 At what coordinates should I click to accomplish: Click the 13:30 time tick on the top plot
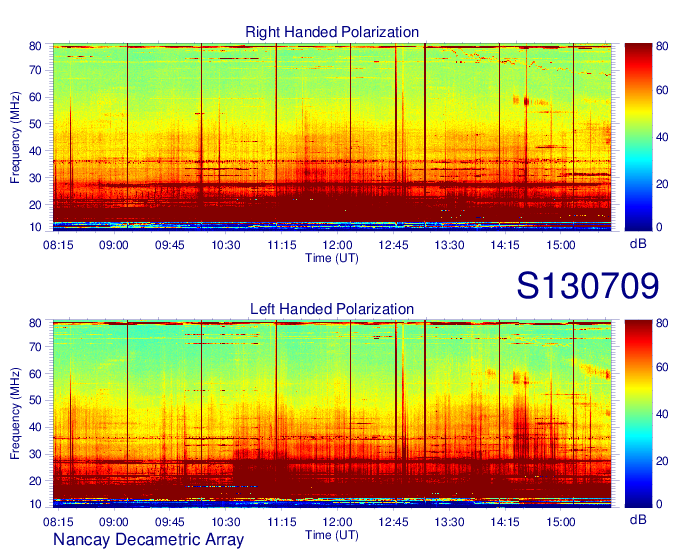click(x=449, y=245)
